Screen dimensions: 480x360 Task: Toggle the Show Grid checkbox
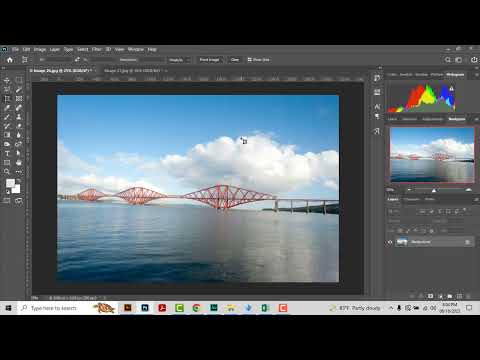click(x=249, y=60)
